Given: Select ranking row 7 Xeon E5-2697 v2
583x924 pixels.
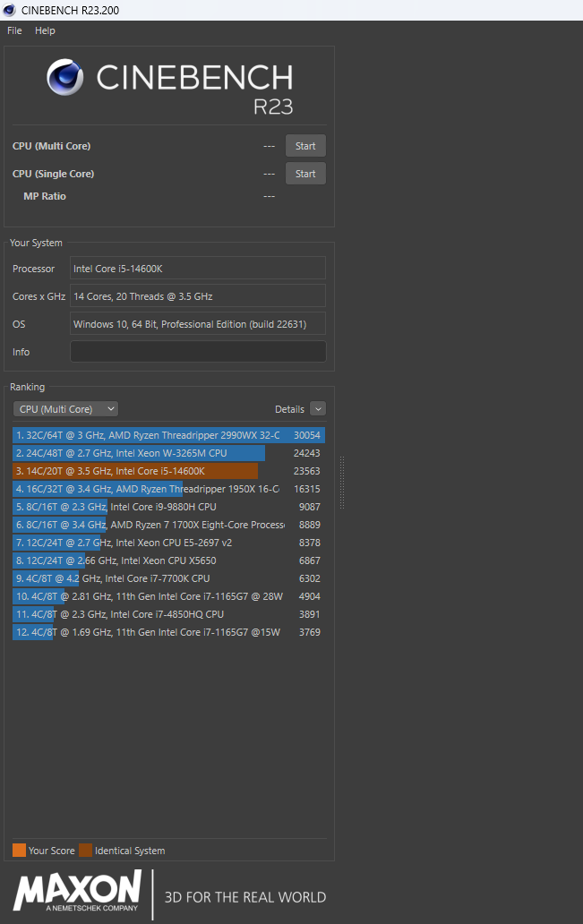Looking at the screenshot, I should [168, 543].
